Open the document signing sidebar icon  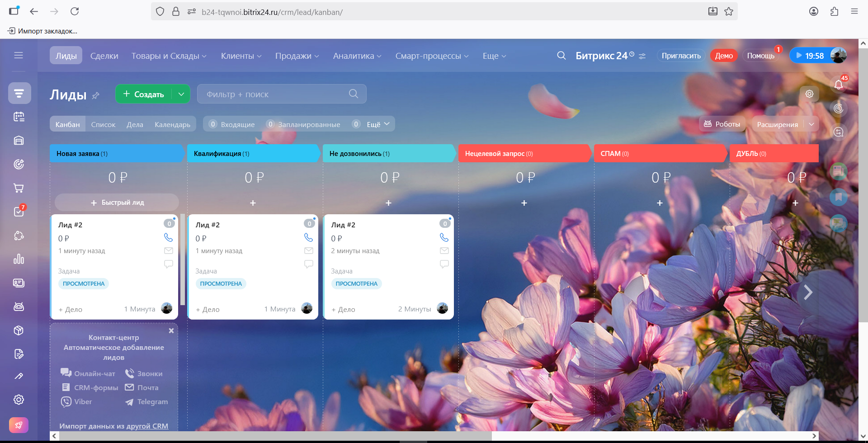pyautogui.click(x=19, y=354)
